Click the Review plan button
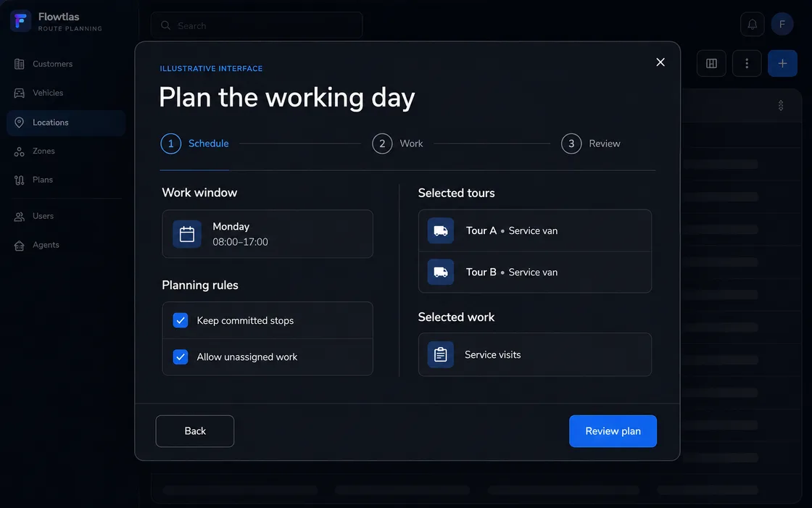 click(x=613, y=431)
